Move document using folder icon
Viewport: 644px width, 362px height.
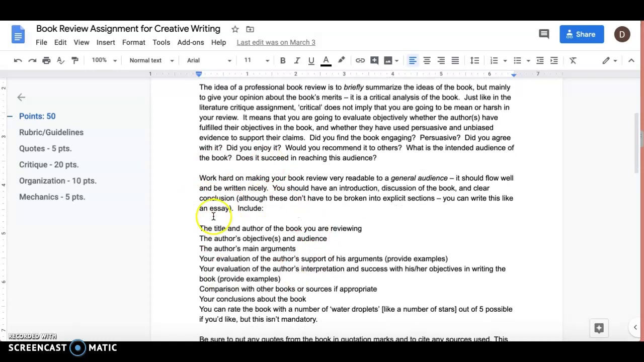coord(250,29)
